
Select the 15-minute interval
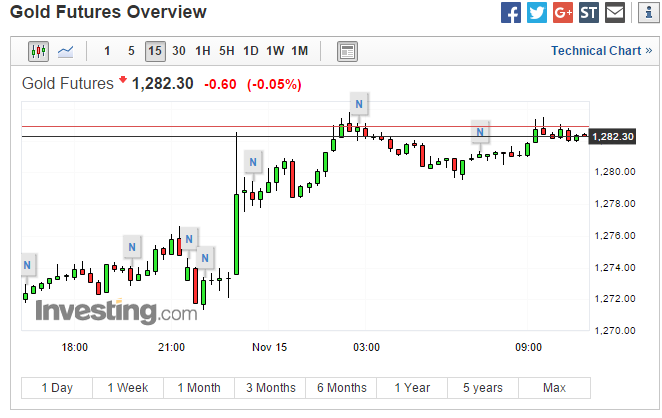point(155,51)
